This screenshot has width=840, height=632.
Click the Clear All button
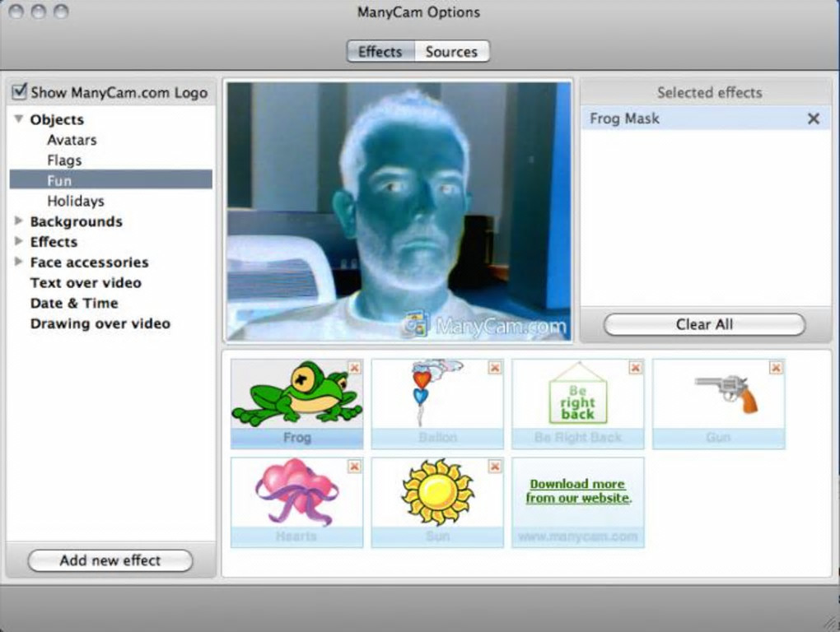704,324
